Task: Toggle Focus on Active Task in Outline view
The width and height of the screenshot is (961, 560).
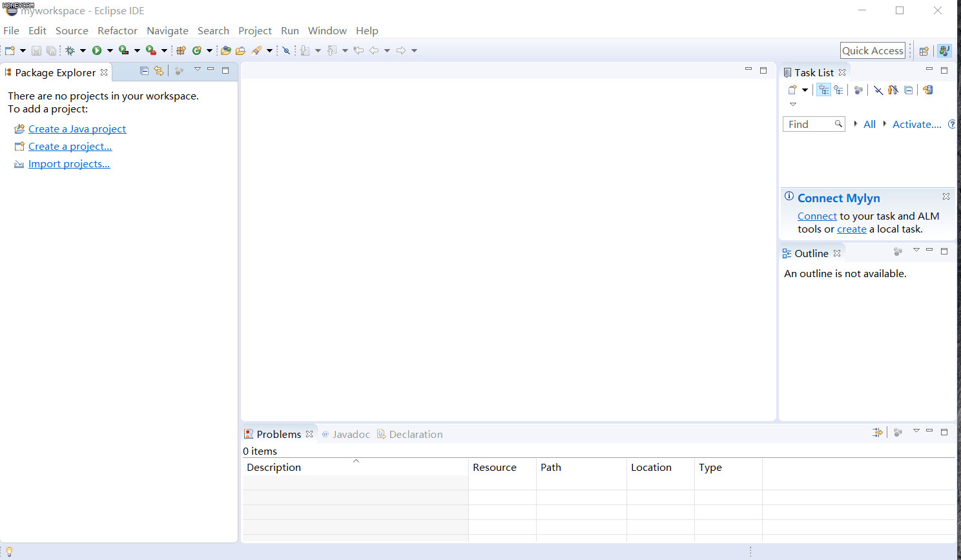Action: click(x=898, y=251)
